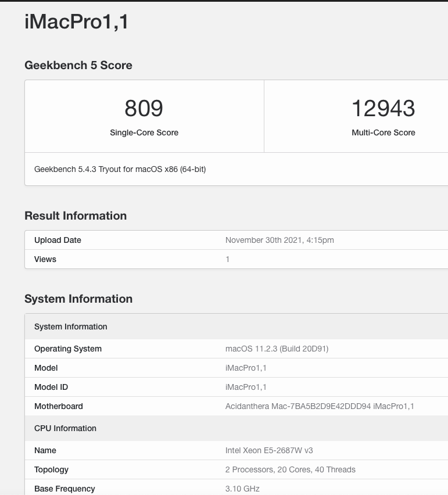448x495 pixels.
Task: Click the System Information table header row
Action: [236, 327]
